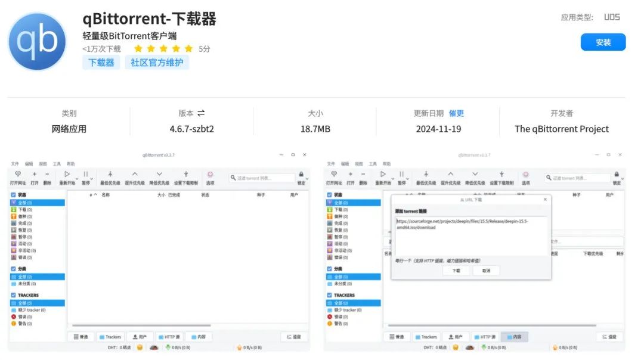Toggle TRACKERS checkbox in first screenshot sidebar
This screenshot has width=644, height=360.
coord(13,295)
